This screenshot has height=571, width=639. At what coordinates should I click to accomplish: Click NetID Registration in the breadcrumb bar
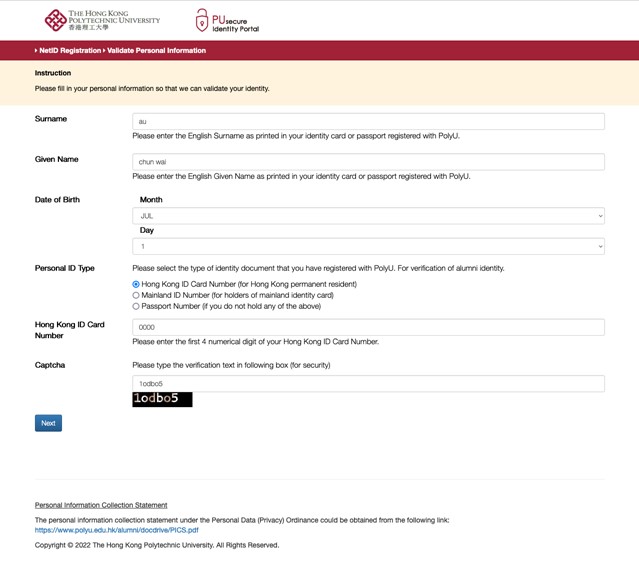click(x=70, y=50)
